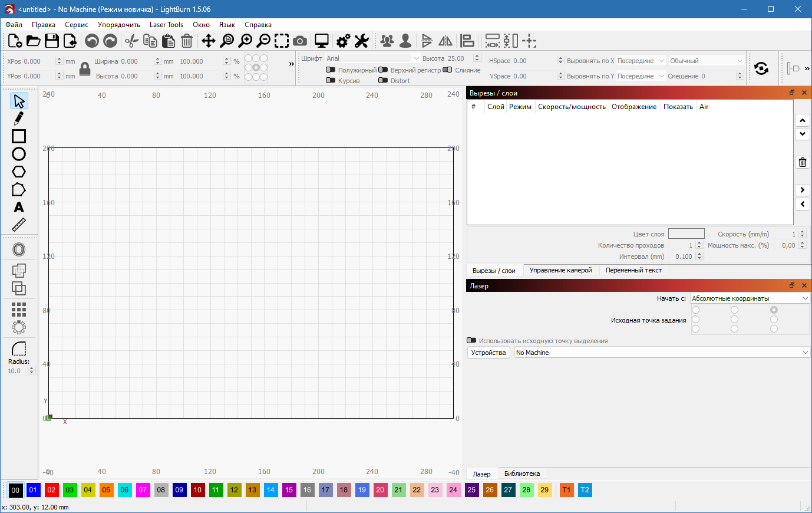Open the Справка menu
The image size is (812, 513).
(258, 25)
